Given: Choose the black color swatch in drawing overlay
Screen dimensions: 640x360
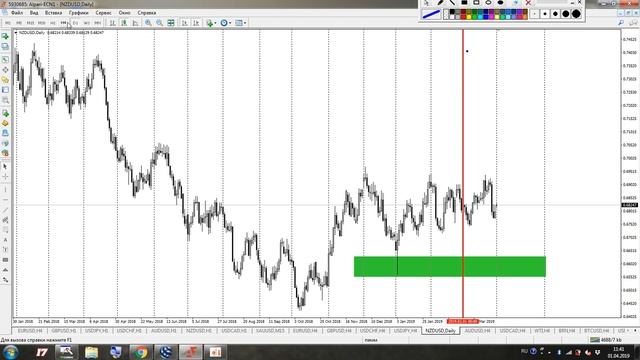Looking at the screenshot, I should (x=452, y=11).
